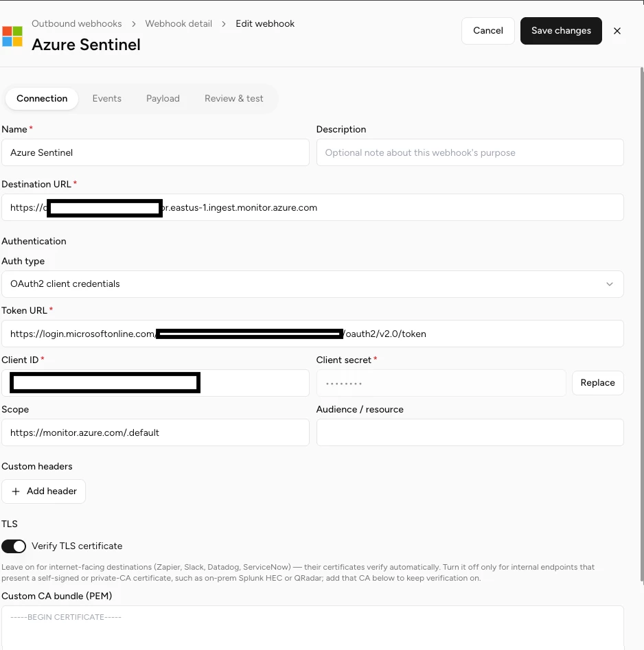Click the vertical scrollbar on the right
The width and height of the screenshot is (644, 650).
pos(641,323)
